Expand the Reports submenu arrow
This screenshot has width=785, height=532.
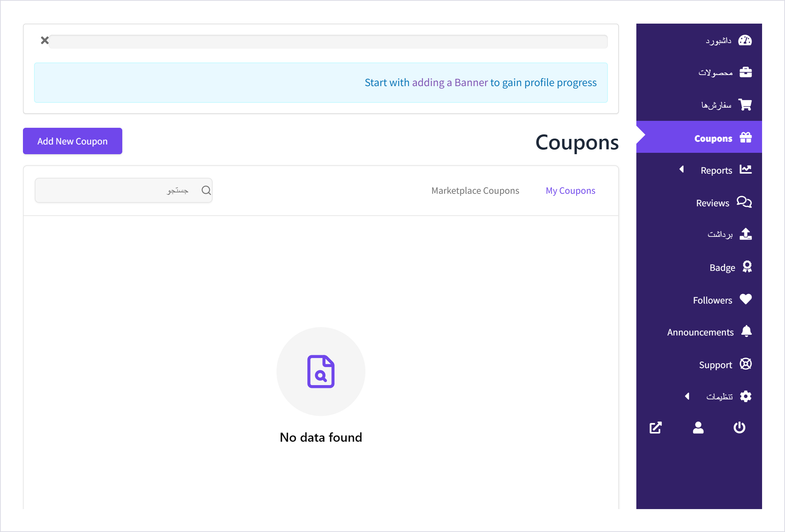(681, 169)
